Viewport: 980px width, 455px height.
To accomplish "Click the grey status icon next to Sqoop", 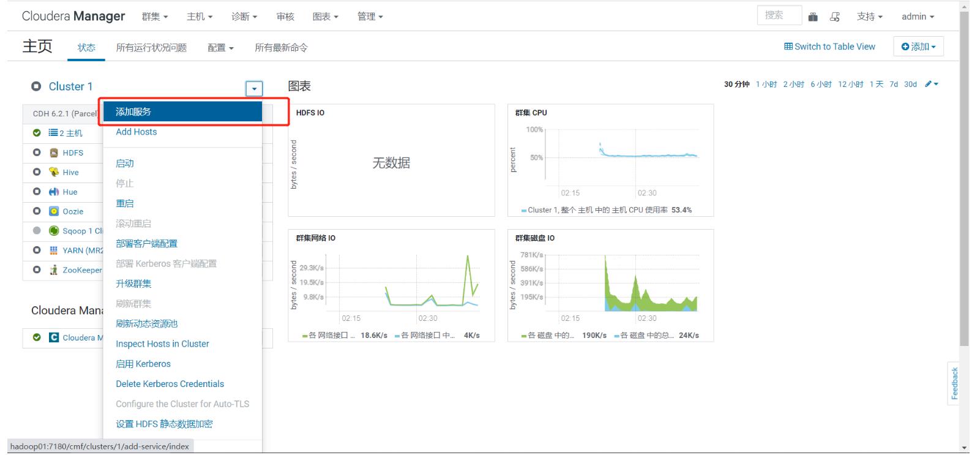I will click(x=37, y=231).
